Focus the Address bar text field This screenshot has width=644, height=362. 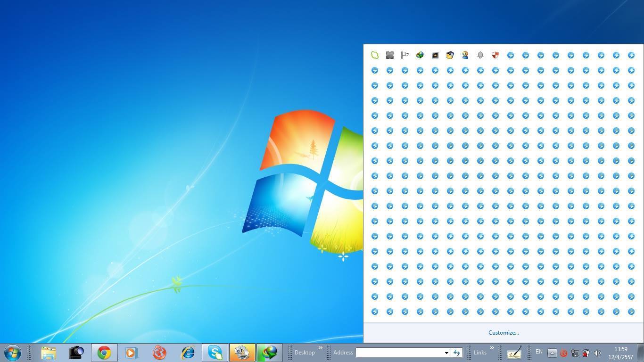[399, 353]
